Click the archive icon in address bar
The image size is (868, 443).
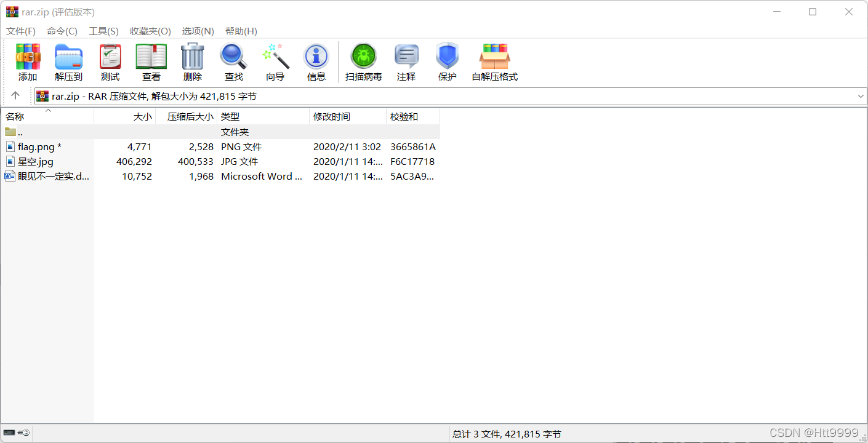pos(42,96)
